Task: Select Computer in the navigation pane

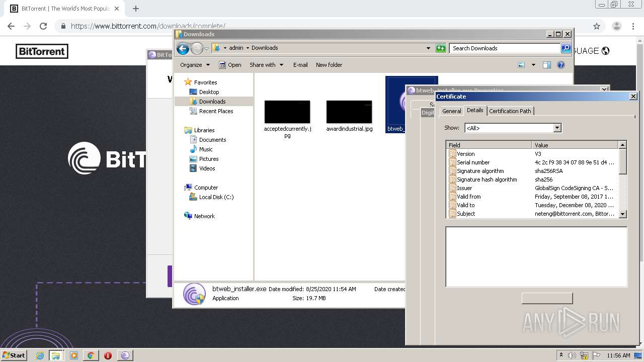Action: point(206,188)
